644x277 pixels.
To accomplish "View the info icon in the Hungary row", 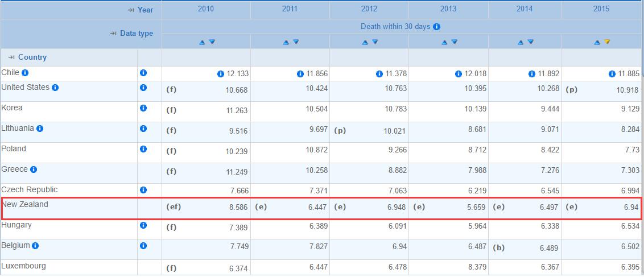I will 143,225.
